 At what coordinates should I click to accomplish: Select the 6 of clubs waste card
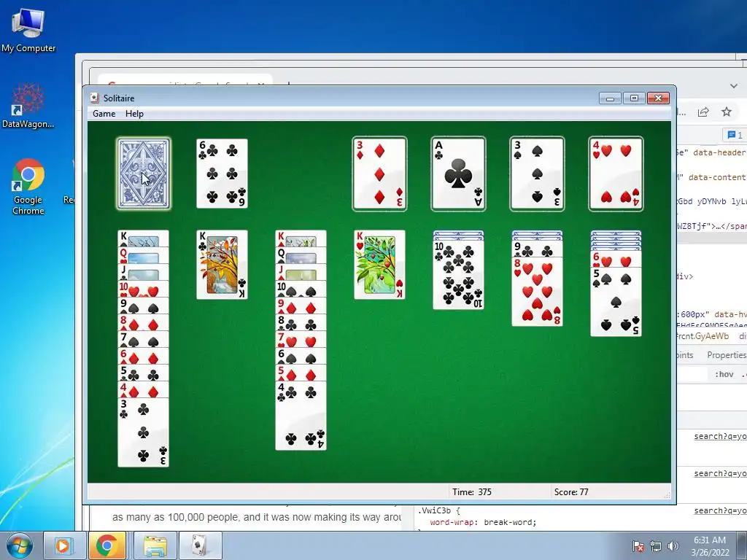tap(222, 174)
